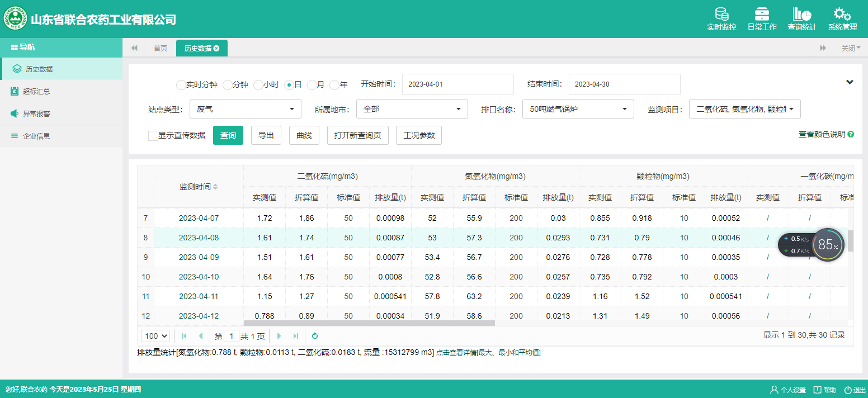Click the 查询 query button

(x=228, y=135)
